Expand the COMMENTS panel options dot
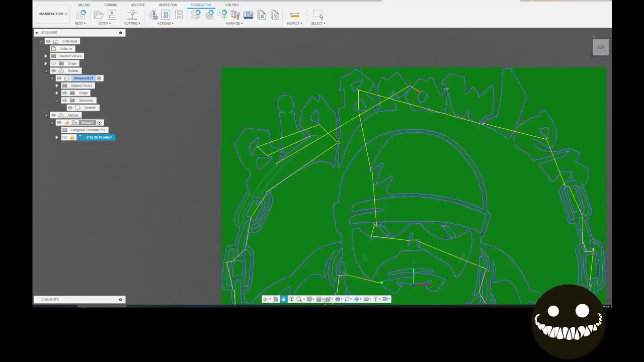The height and width of the screenshot is (362, 644). pyautogui.click(x=120, y=300)
